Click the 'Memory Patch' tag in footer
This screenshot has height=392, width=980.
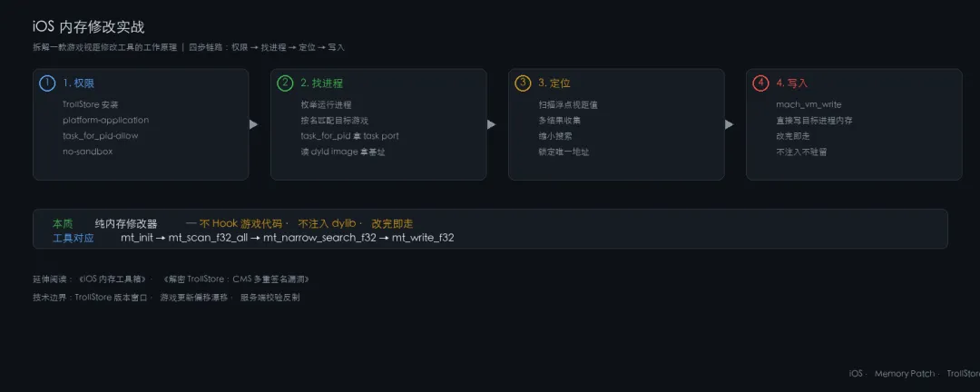tap(905, 374)
